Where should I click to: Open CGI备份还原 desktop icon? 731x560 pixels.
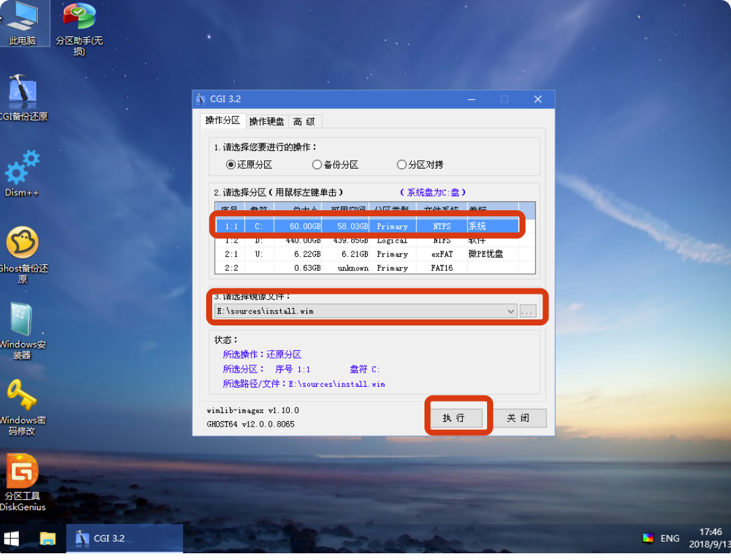tap(22, 96)
